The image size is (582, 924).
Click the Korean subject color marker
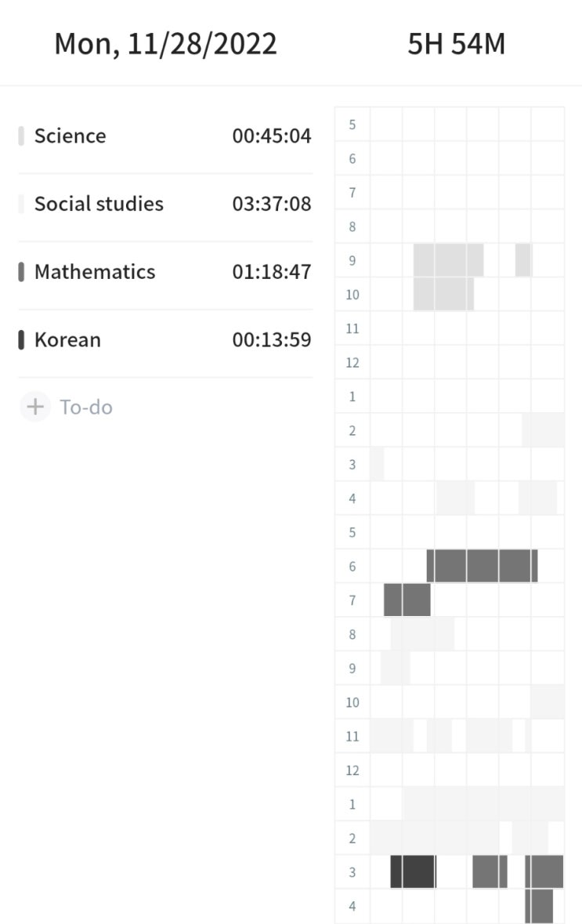(21, 339)
